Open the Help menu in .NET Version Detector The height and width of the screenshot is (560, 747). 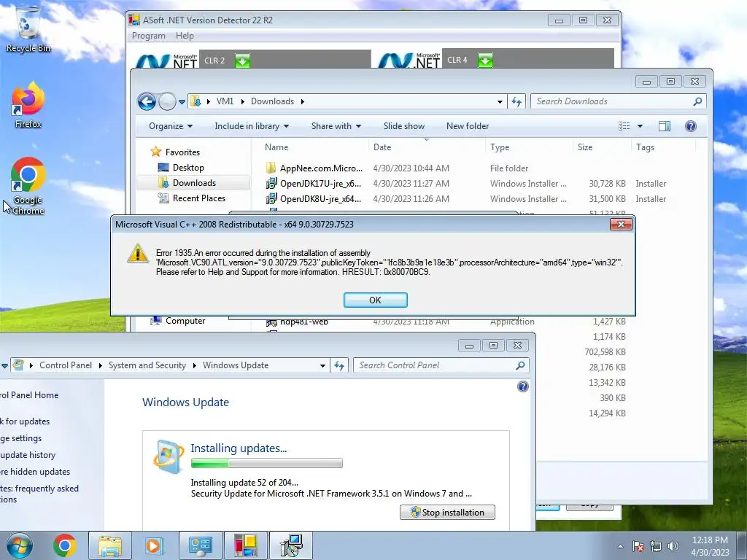click(185, 36)
